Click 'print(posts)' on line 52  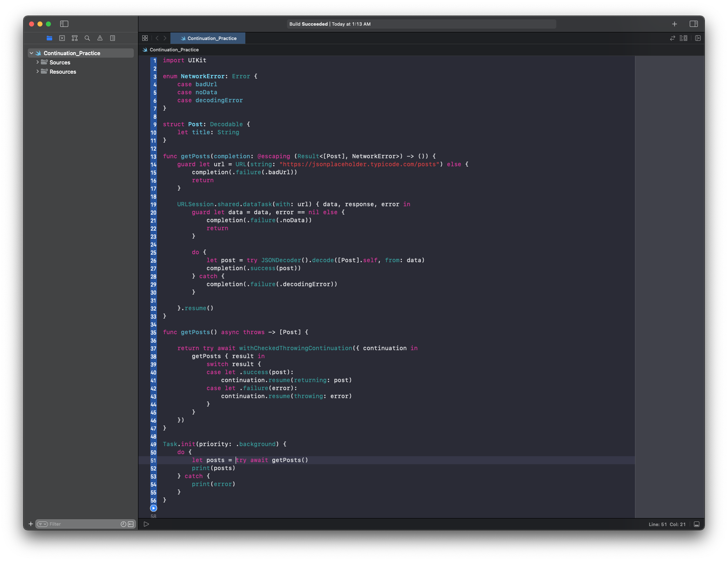tap(214, 468)
